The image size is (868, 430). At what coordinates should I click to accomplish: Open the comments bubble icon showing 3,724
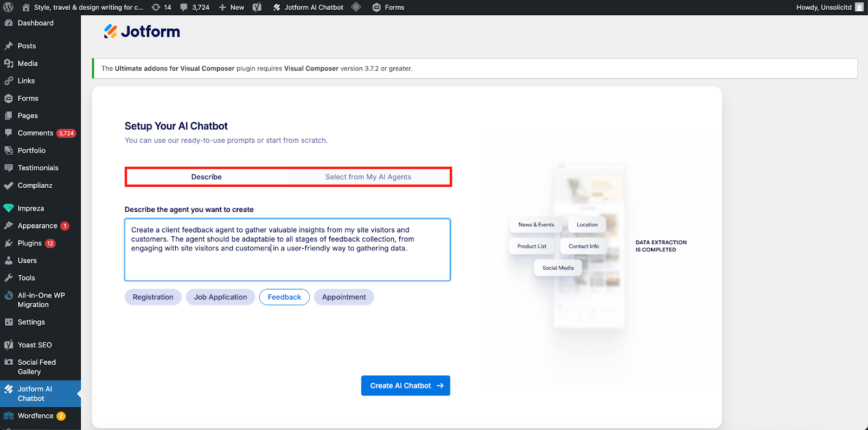pos(184,7)
